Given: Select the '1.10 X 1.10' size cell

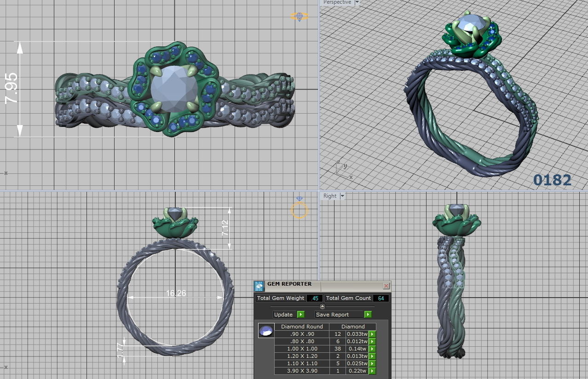Looking at the screenshot, I should click(x=302, y=363).
